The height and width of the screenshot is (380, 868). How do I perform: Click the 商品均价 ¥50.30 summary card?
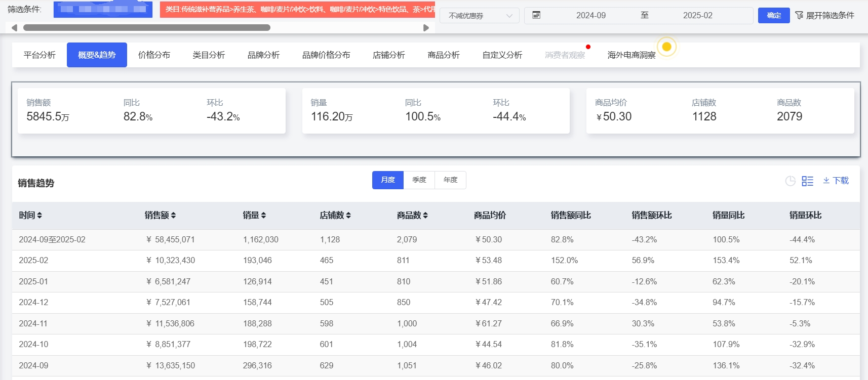(x=720, y=111)
